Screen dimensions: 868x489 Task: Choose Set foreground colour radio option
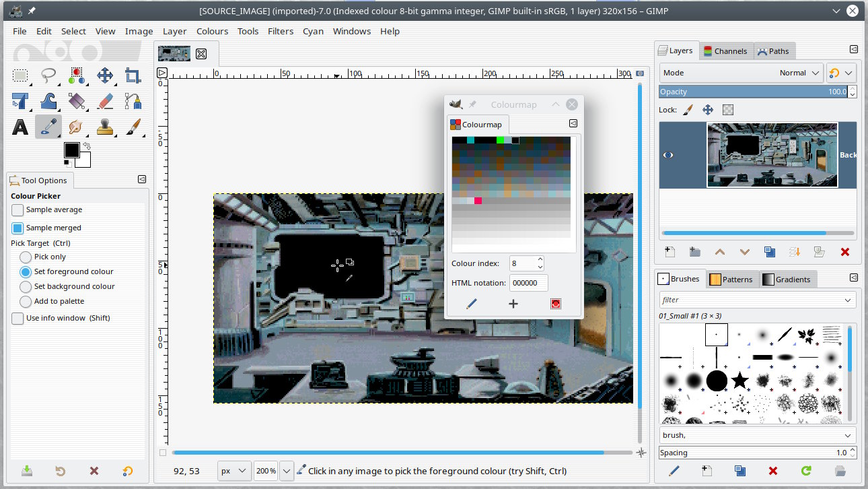26,271
